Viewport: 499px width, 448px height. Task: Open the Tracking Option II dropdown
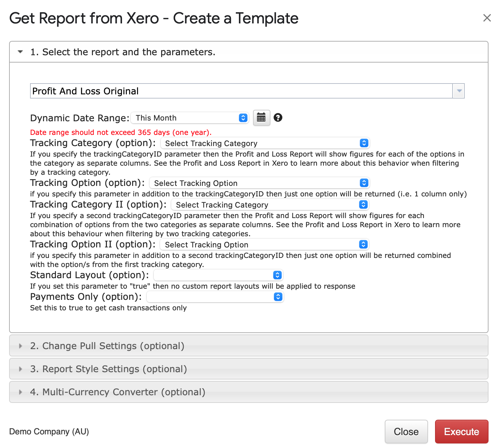[265, 244]
